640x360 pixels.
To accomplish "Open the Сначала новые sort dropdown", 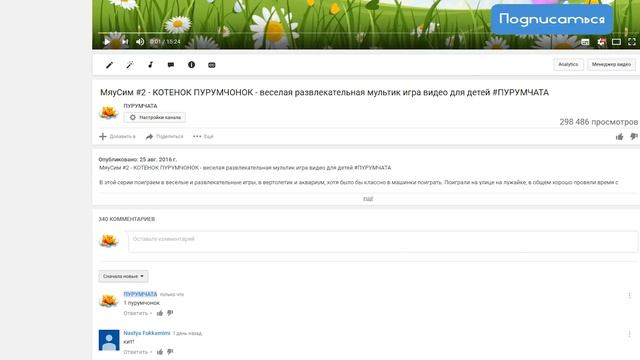I will [x=123, y=276].
